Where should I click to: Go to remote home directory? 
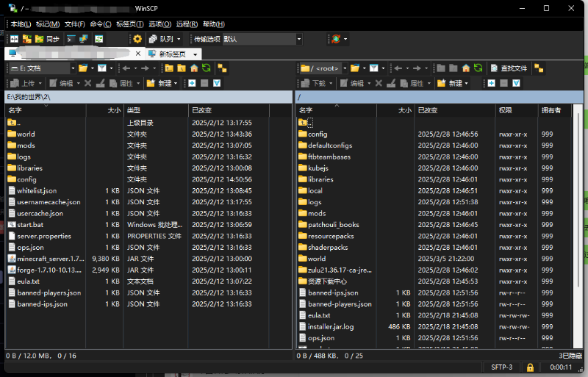coord(465,68)
